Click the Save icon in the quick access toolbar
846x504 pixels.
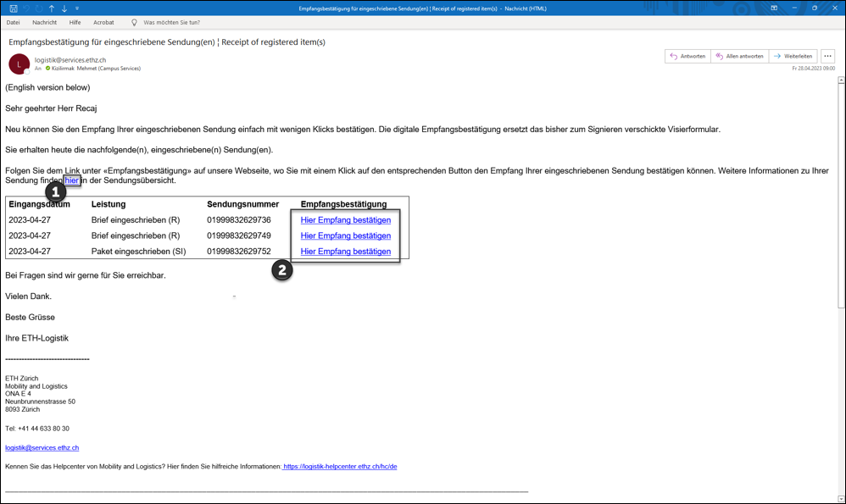pyautogui.click(x=14, y=8)
